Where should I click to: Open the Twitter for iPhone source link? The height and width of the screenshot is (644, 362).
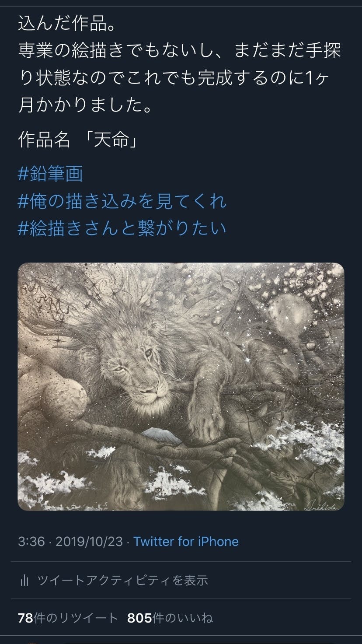[186, 542]
